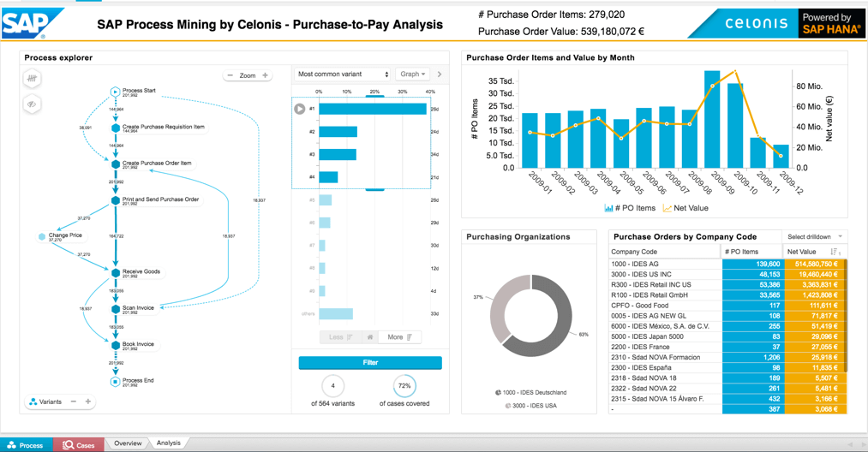Zoom out the process graph with minus
The width and height of the screenshot is (868, 452).
pyautogui.click(x=230, y=75)
